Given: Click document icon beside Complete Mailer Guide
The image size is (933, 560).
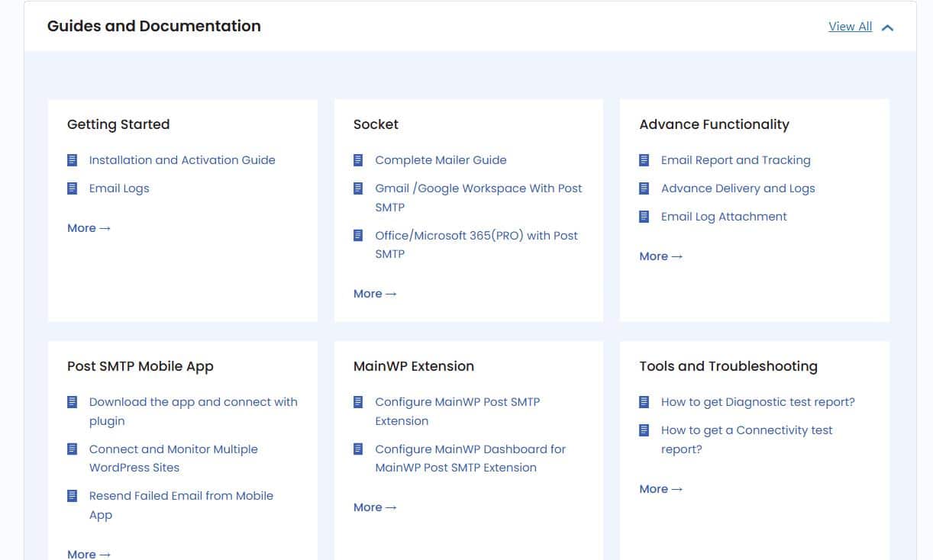Looking at the screenshot, I should pyautogui.click(x=358, y=160).
